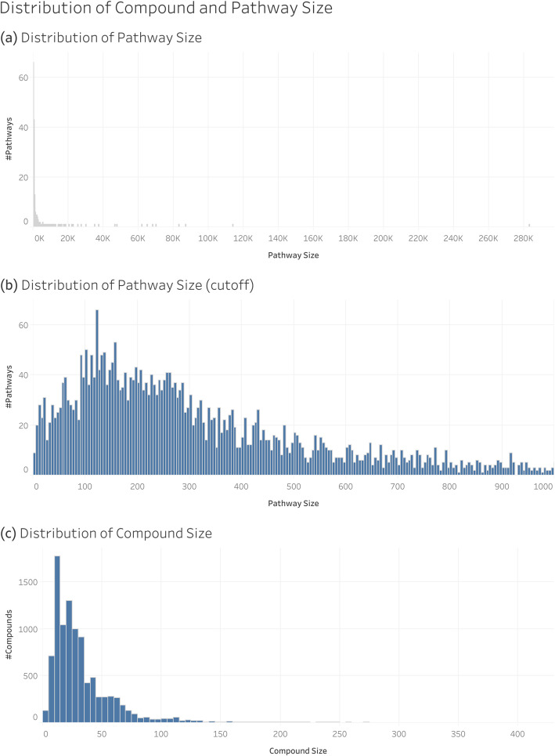Viewport: 555px width, 756px height.
Task: Select the isolated bar near 280K in chart (a)
Action: coord(529,225)
